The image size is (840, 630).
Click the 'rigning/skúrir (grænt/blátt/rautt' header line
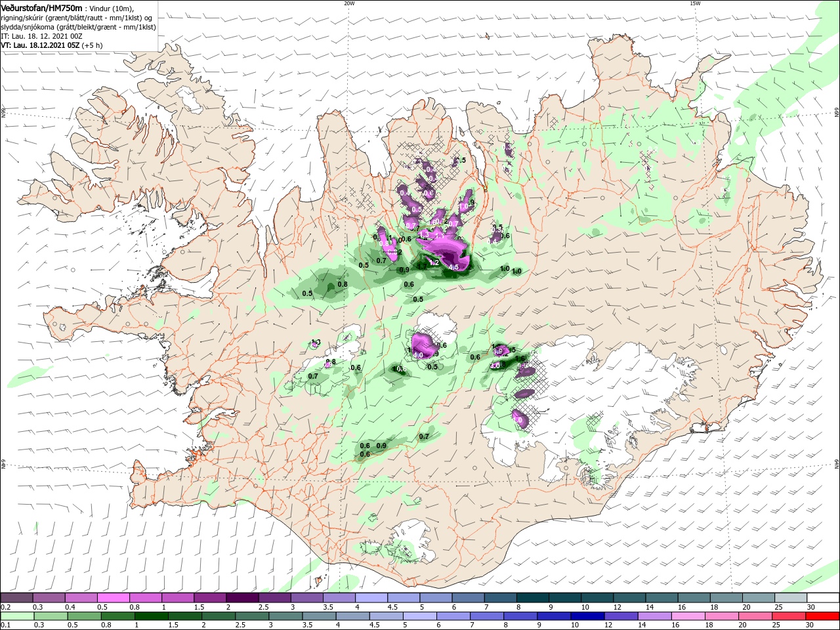[x=77, y=18]
